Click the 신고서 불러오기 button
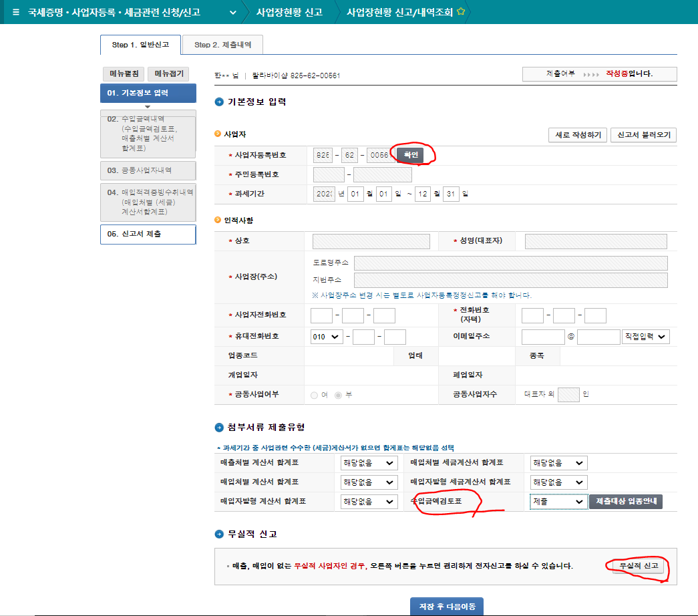 [x=644, y=135]
